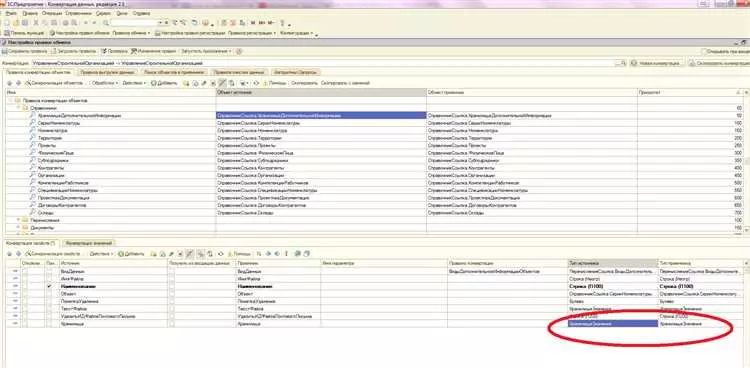
Task: Open the Действия dropdown in the upper list toolbar
Action: [x=134, y=83]
